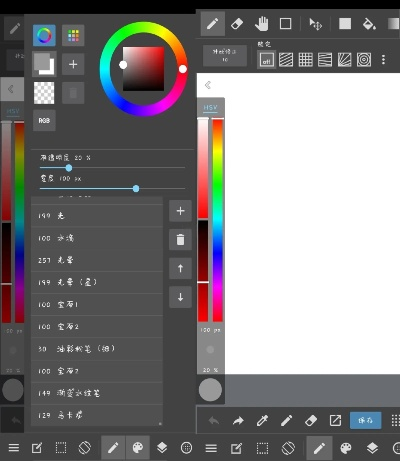Pick the Eyedropper tool in the shortcut bar
This screenshot has height=461, width=400.
262,421
